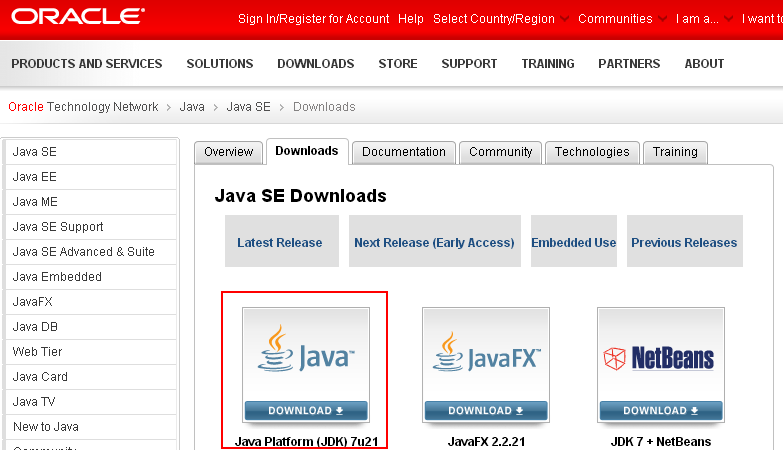Select Java ME in sidebar

tap(90, 202)
